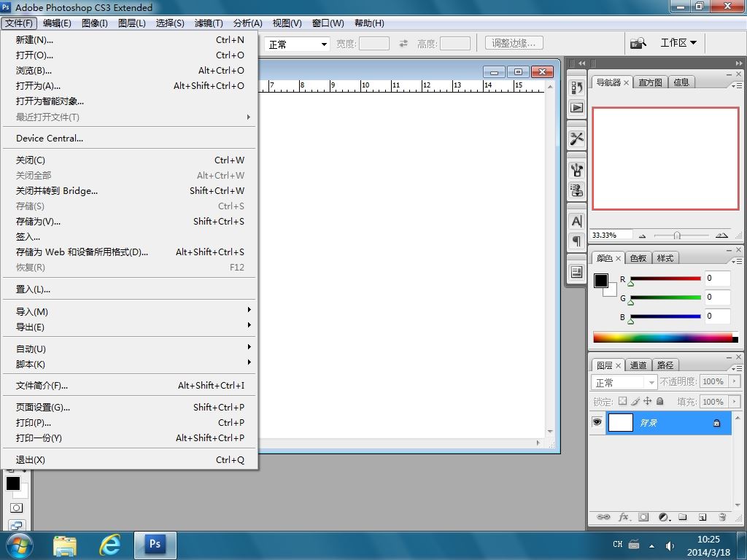Expand 自动(U) submenu
747x560 pixels.
click(x=129, y=349)
